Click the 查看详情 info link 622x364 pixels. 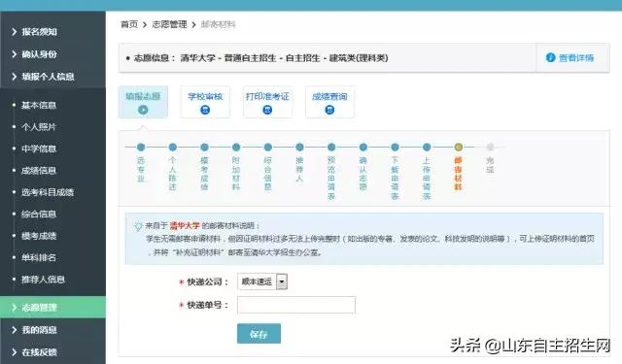point(576,58)
